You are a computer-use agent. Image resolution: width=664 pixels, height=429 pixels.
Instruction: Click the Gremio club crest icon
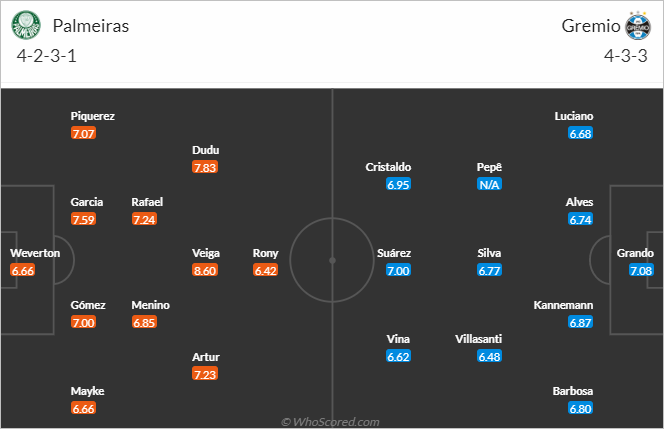point(638,25)
